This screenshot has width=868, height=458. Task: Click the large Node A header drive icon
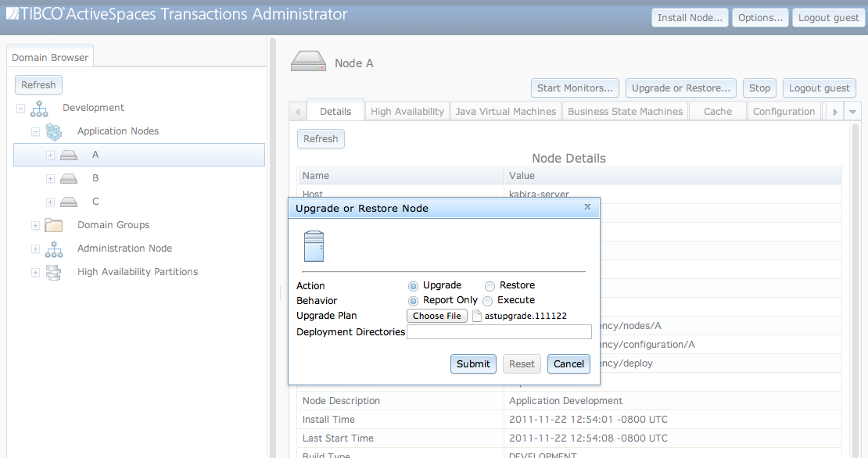[x=308, y=62]
